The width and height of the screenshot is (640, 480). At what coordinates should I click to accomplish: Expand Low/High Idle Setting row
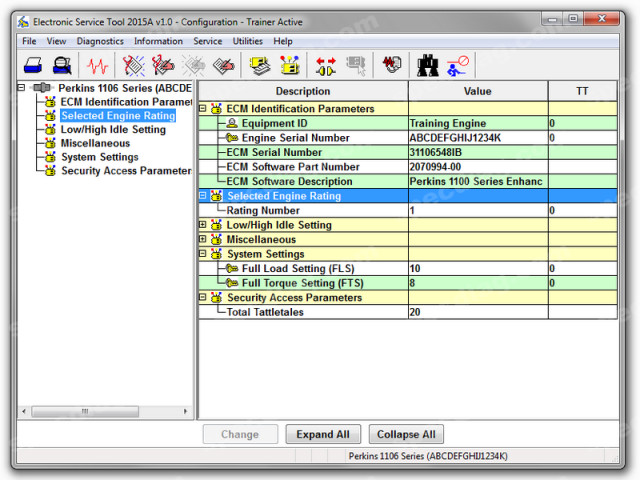202,224
